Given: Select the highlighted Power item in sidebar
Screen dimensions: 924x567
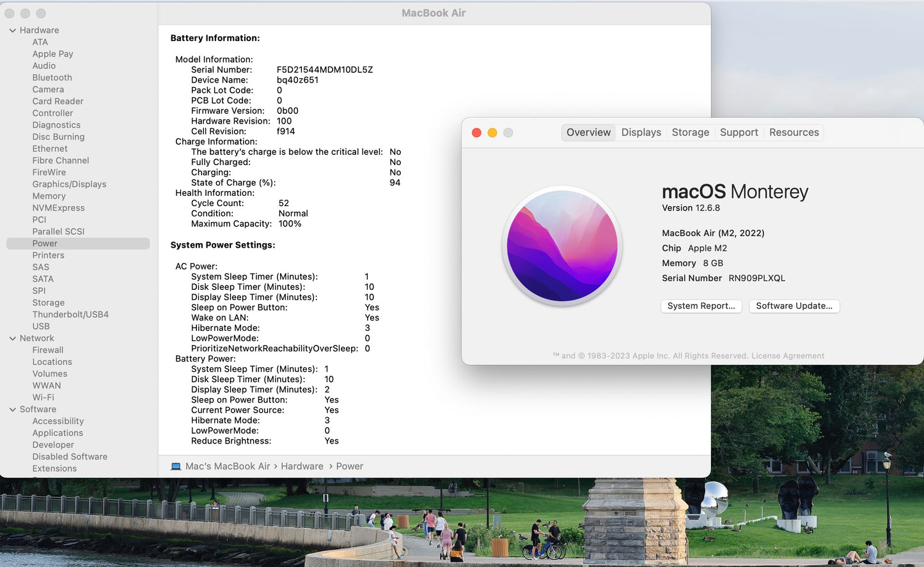Looking at the screenshot, I should click(78, 243).
